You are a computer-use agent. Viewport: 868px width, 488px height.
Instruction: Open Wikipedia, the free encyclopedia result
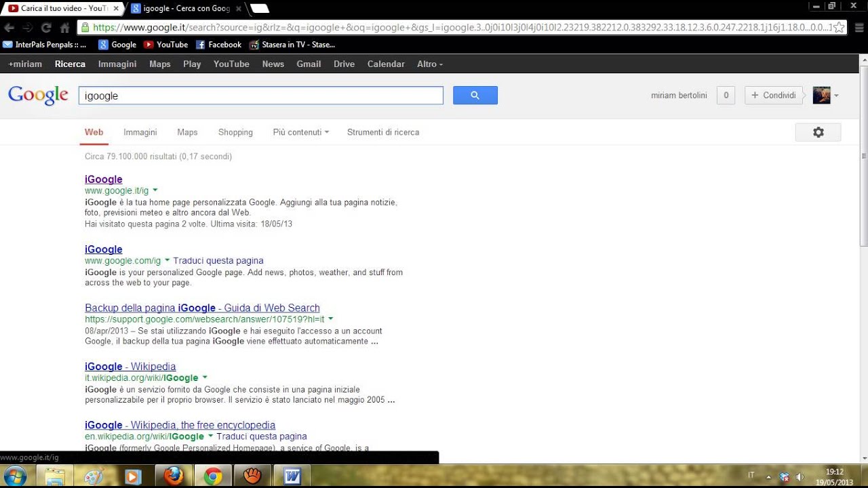coord(180,425)
